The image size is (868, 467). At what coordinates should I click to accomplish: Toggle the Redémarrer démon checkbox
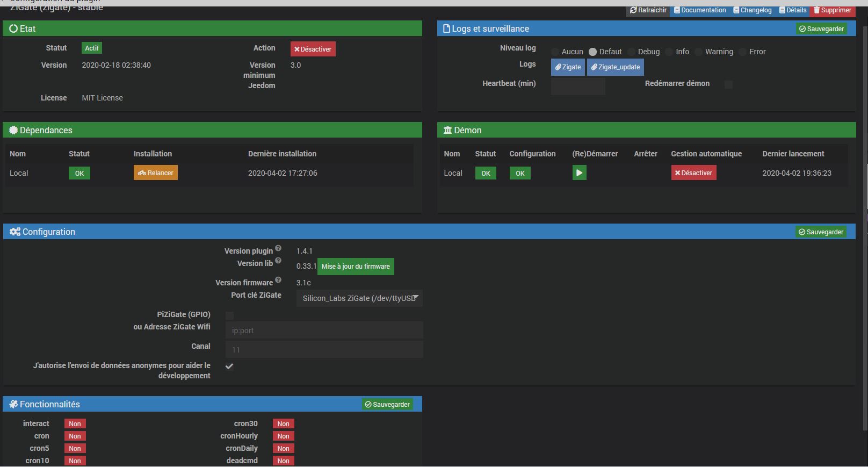point(728,84)
